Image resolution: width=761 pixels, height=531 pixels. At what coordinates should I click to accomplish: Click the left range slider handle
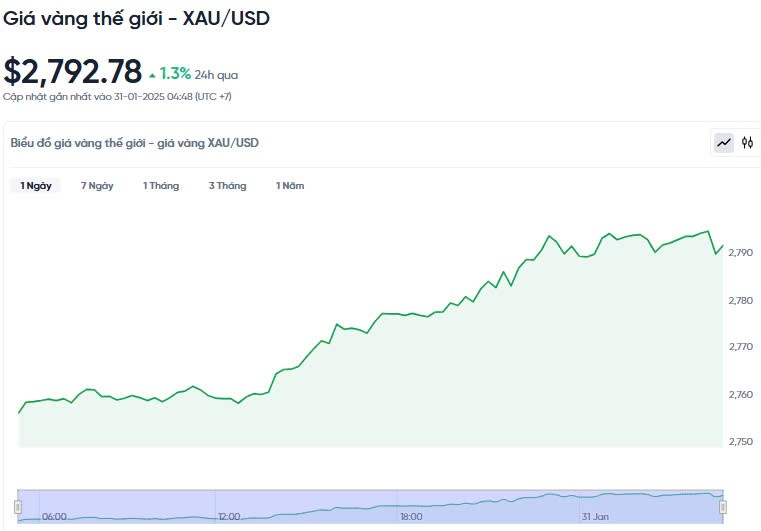18,506
